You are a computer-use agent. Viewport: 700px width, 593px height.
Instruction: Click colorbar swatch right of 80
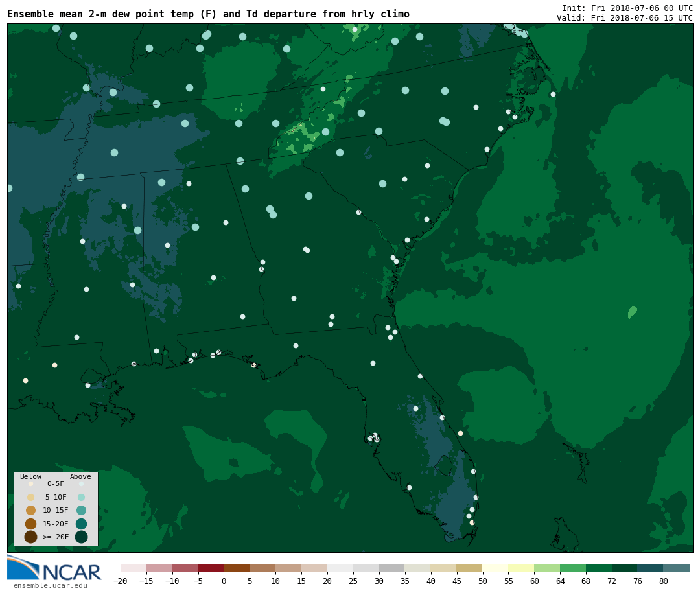(x=676, y=568)
